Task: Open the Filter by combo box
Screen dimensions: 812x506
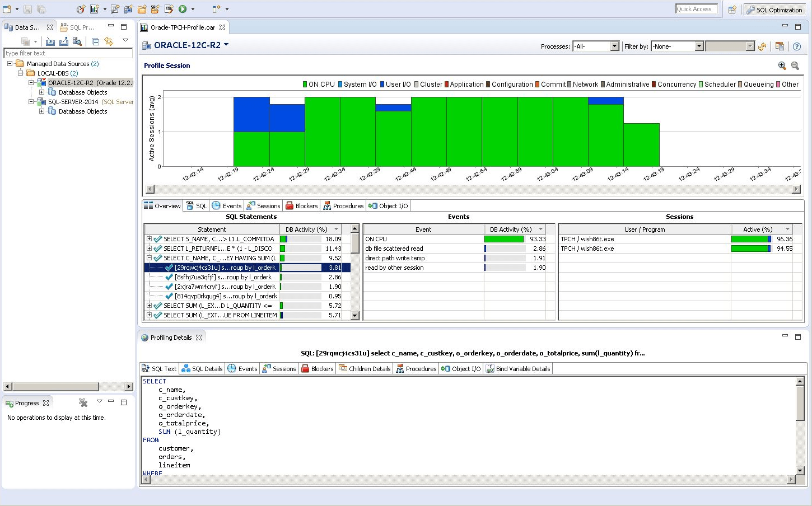Action: pyautogui.click(x=676, y=46)
